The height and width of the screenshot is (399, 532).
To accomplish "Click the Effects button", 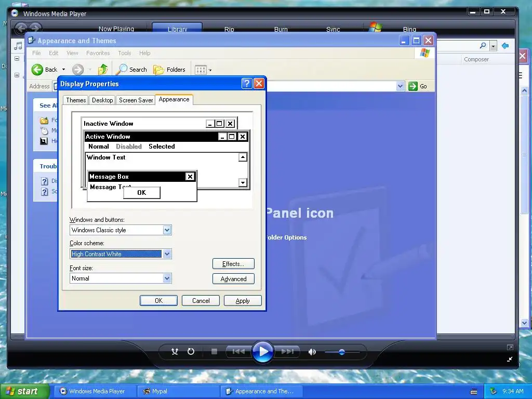I will pyautogui.click(x=233, y=263).
